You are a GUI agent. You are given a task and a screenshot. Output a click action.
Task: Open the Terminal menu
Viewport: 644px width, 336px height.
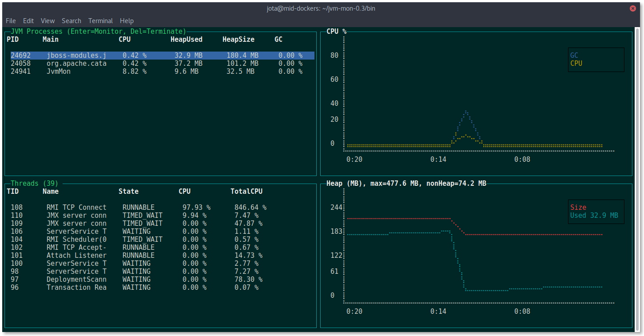pos(100,21)
